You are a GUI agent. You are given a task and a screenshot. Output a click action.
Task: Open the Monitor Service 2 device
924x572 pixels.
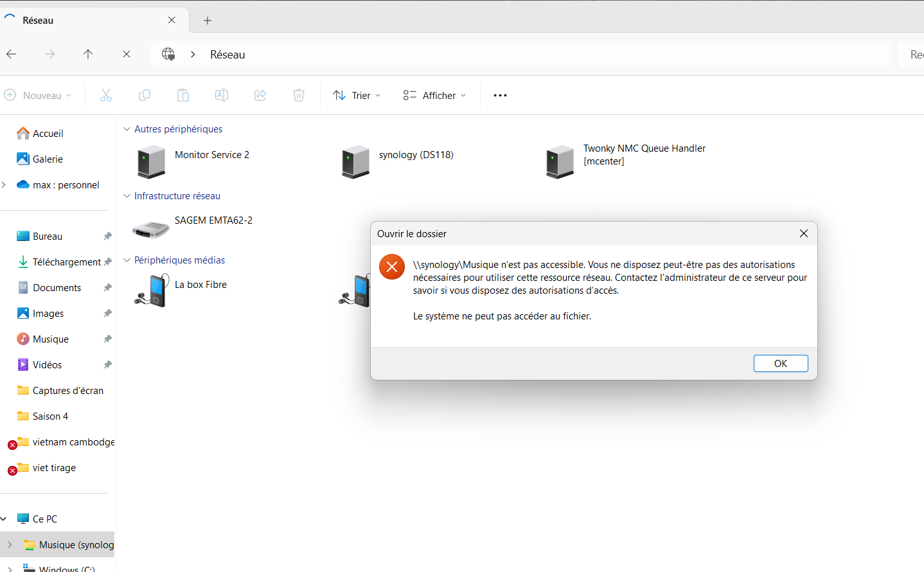(152, 161)
